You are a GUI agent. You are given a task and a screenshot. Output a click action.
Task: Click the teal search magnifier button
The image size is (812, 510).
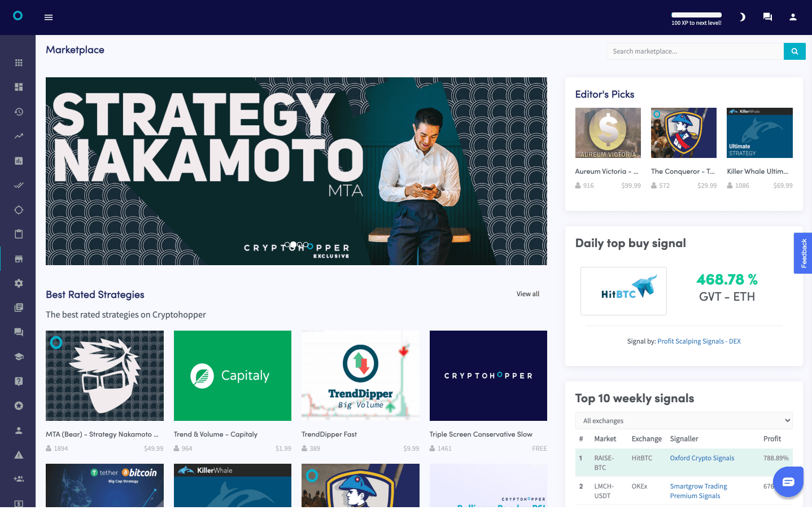tap(794, 51)
